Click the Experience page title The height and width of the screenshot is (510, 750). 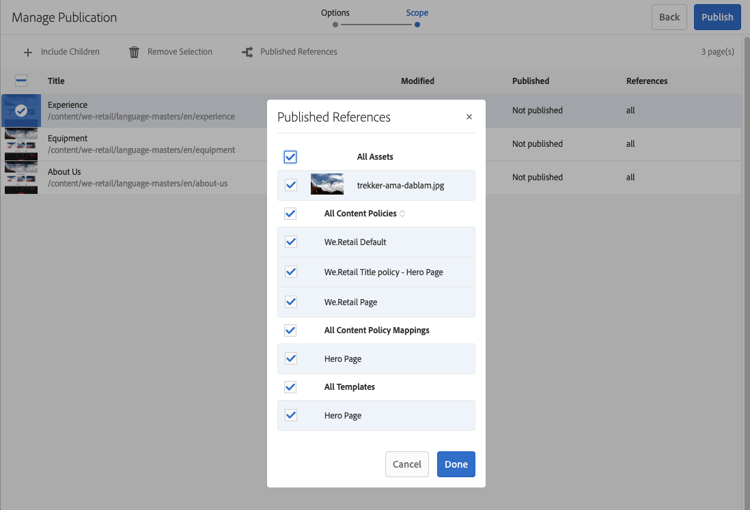click(67, 105)
